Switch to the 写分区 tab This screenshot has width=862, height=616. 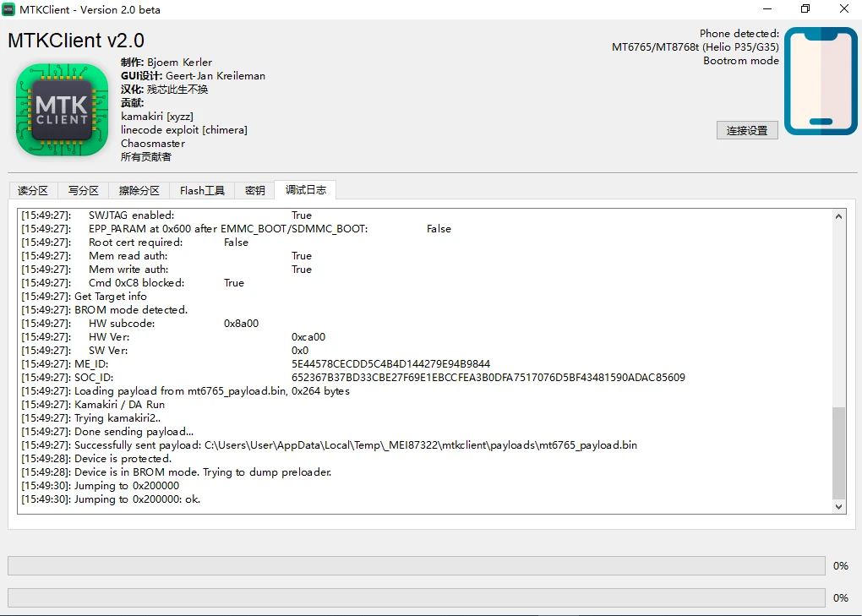pos(83,191)
